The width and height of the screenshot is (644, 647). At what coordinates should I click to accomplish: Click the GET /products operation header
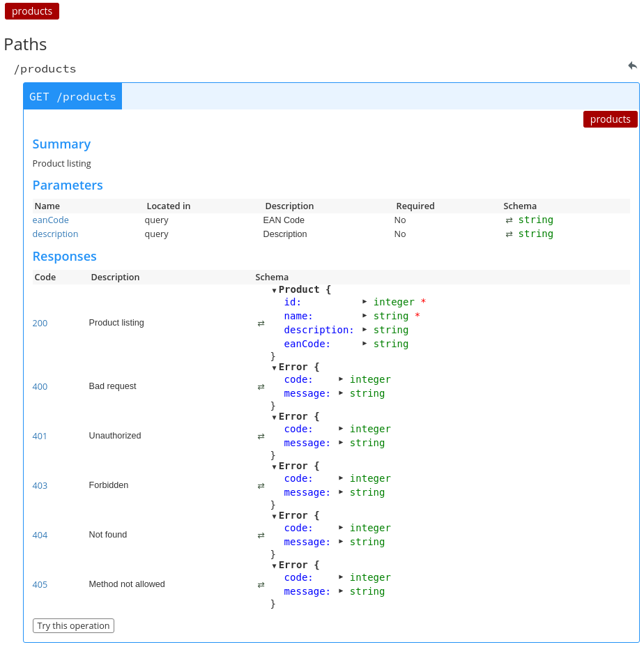[72, 96]
